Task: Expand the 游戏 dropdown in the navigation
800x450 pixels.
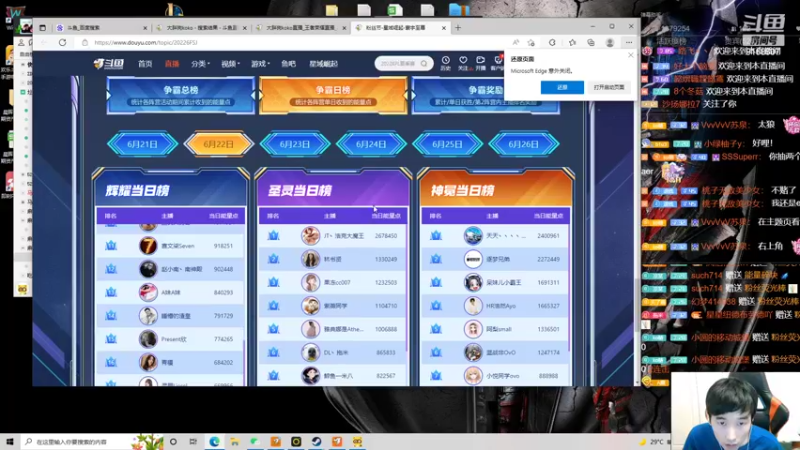Action: click(260, 64)
